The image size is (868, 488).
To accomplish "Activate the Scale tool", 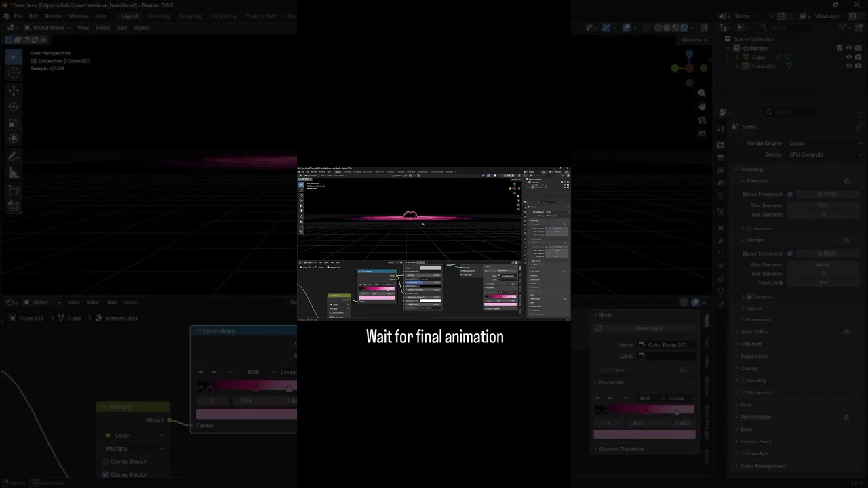I will click(14, 123).
